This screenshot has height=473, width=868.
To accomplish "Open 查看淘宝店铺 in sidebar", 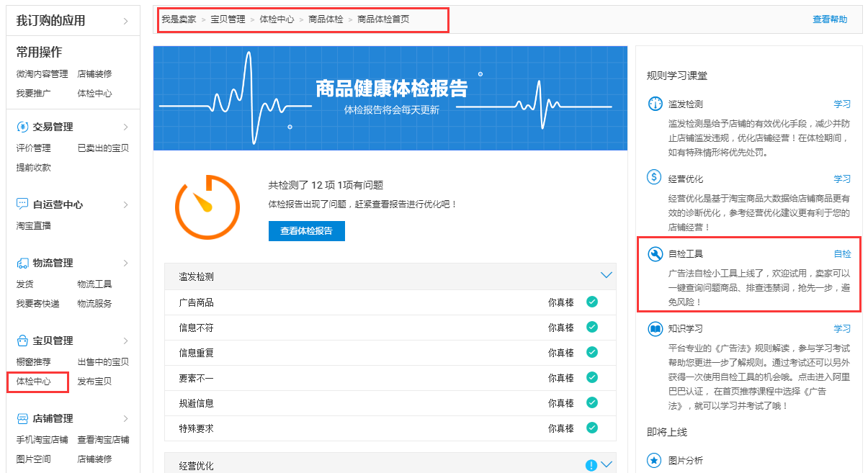I will click(x=103, y=440).
